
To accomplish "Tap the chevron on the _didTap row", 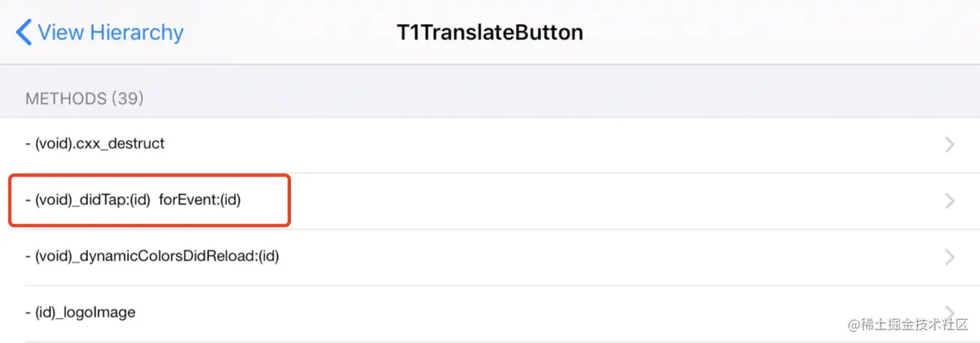I will click(x=950, y=201).
